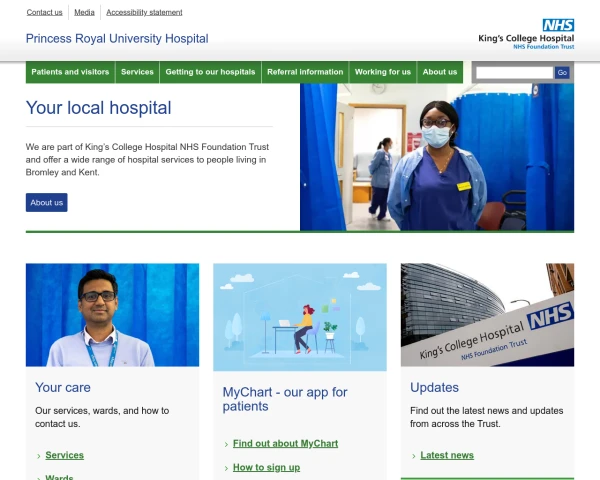
Task: Click the NHS King's College Hospital logo
Action: click(526, 34)
